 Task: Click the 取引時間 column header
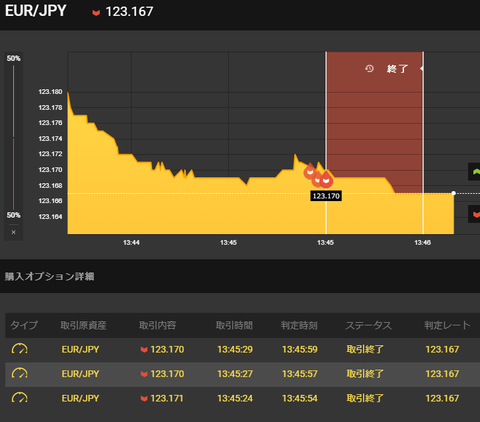[234, 325]
